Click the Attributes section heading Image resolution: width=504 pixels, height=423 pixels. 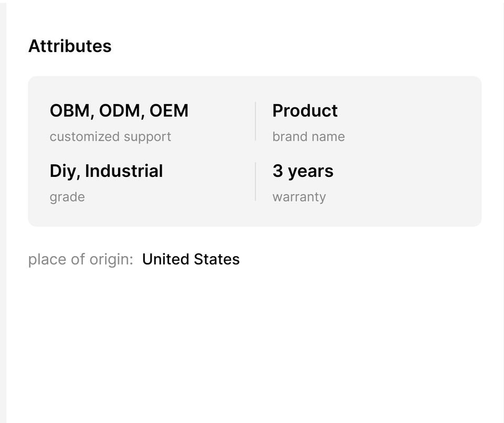pyautogui.click(x=70, y=46)
